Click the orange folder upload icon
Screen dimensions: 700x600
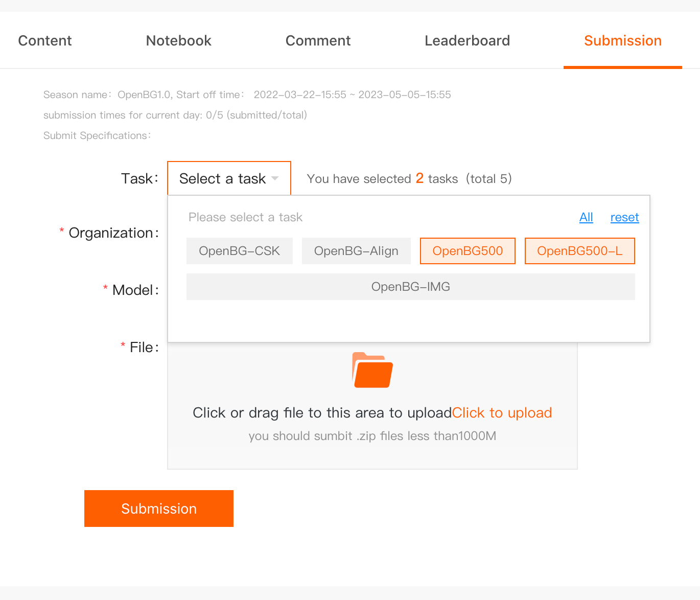coord(372,370)
